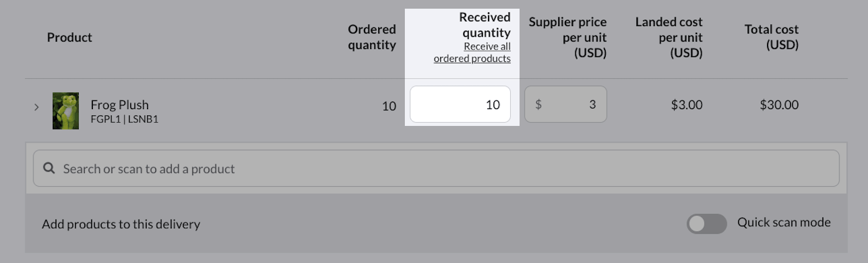Click the Received quantity column header
Viewport: 868px width, 263px height.
point(485,25)
